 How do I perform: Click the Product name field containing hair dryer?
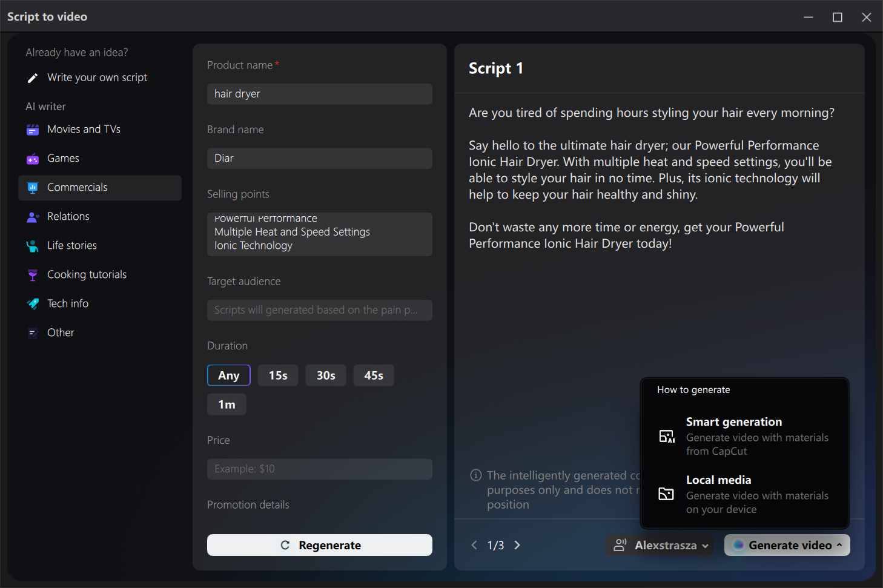(x=319, y=94)
